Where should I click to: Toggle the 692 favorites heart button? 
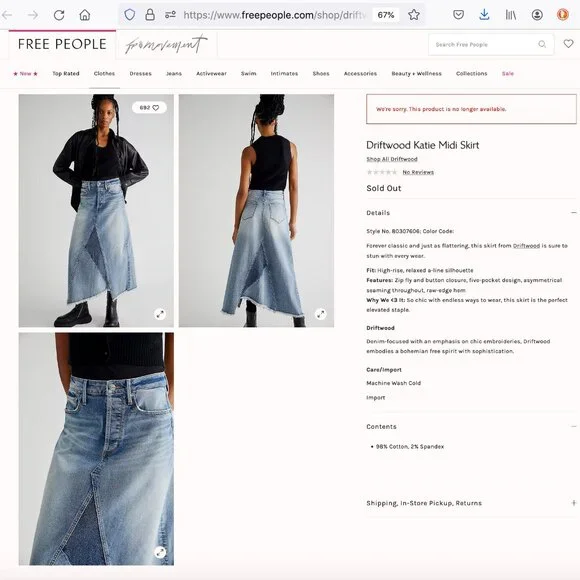pyautogui.click(x=149, y=108)
